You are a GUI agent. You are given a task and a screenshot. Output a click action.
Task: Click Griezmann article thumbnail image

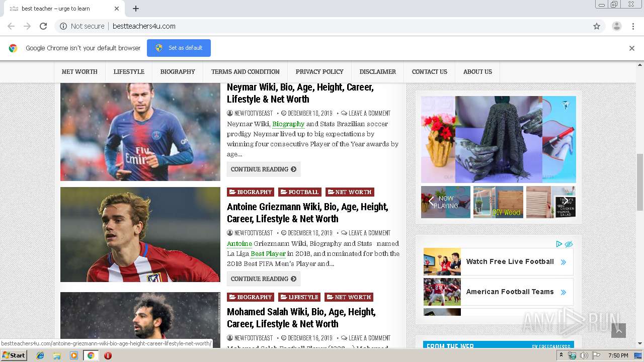[x=140, y=235]
